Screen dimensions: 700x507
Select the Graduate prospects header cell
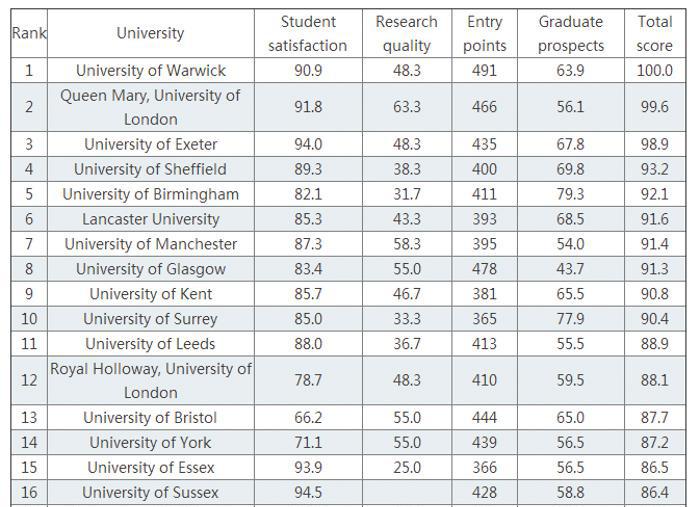571,33
